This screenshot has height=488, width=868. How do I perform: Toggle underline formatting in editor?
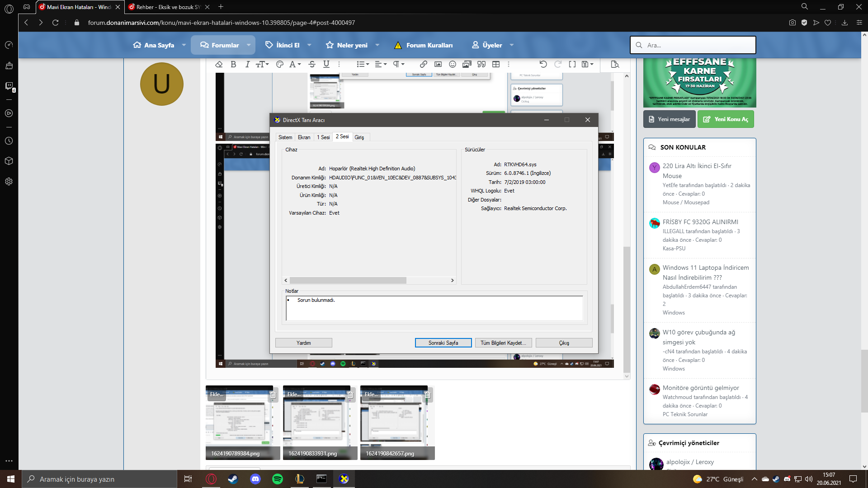[326, 64]
